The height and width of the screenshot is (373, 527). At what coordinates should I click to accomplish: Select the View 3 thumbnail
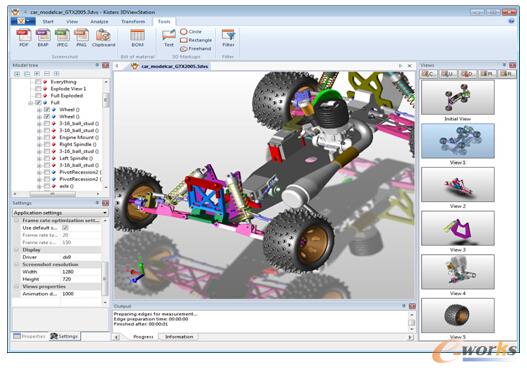coord(458,228)
